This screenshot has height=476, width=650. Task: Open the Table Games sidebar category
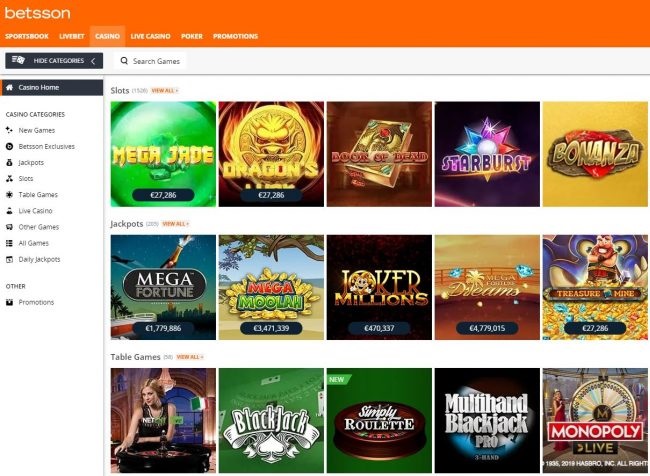coord(38,194)
